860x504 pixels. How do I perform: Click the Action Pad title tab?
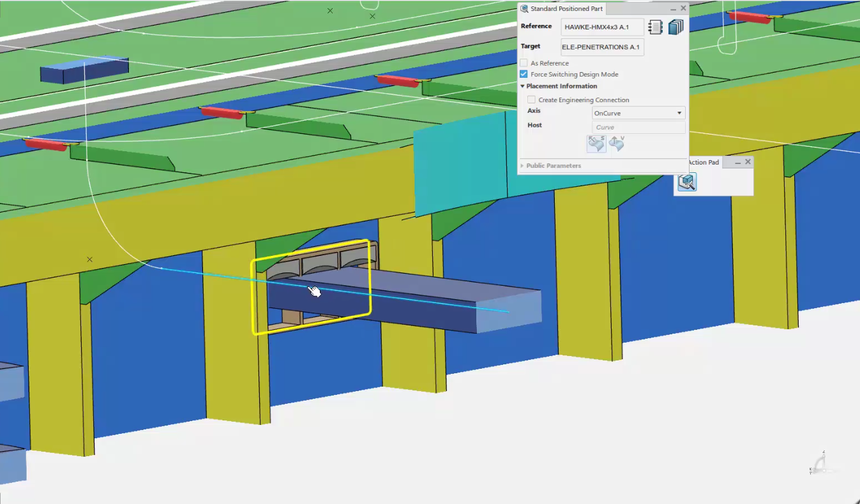click(x=703, y=163)
